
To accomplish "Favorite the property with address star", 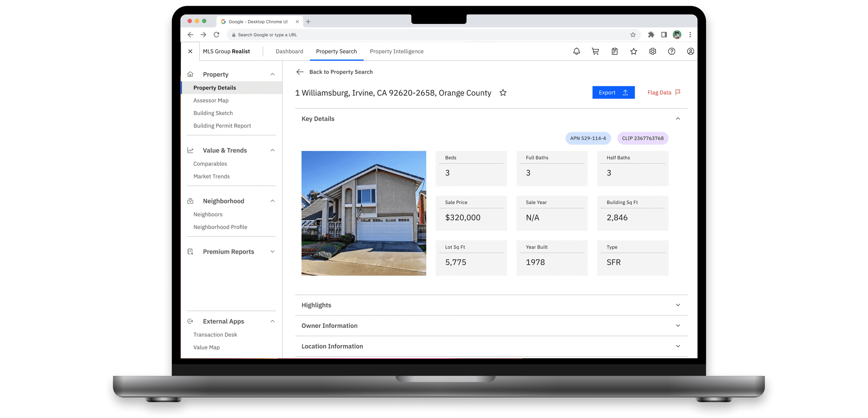I will 503,93.
